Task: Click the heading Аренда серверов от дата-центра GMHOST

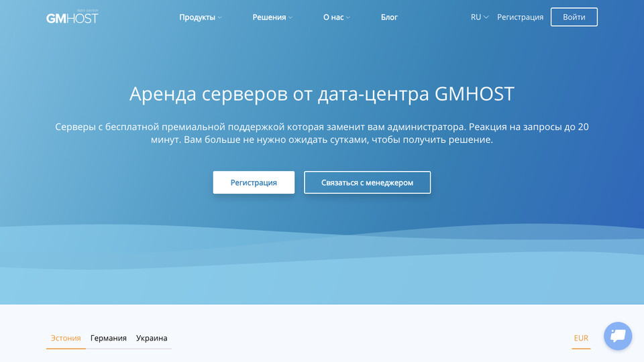Action: click(x=322, y=94)
